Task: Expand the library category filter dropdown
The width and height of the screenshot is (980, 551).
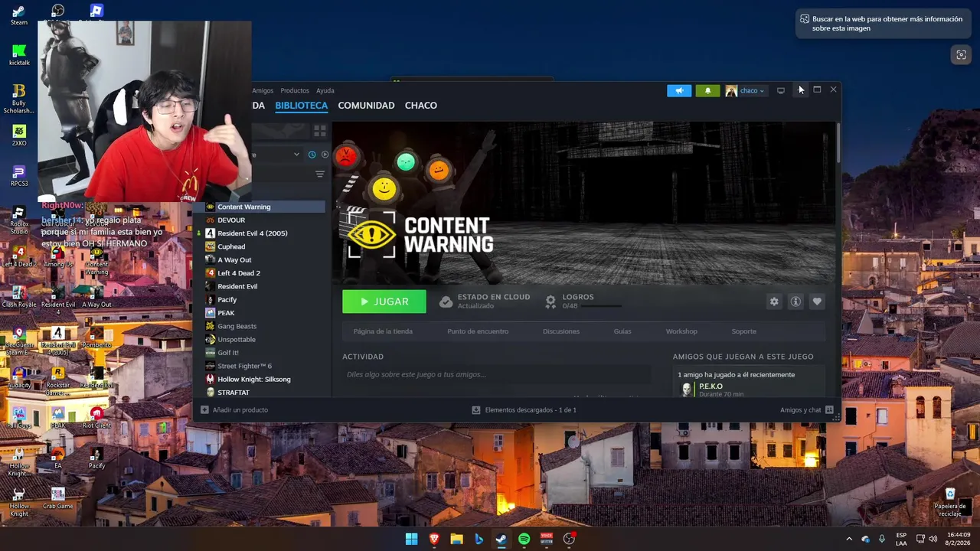Action: click(296, 155)
